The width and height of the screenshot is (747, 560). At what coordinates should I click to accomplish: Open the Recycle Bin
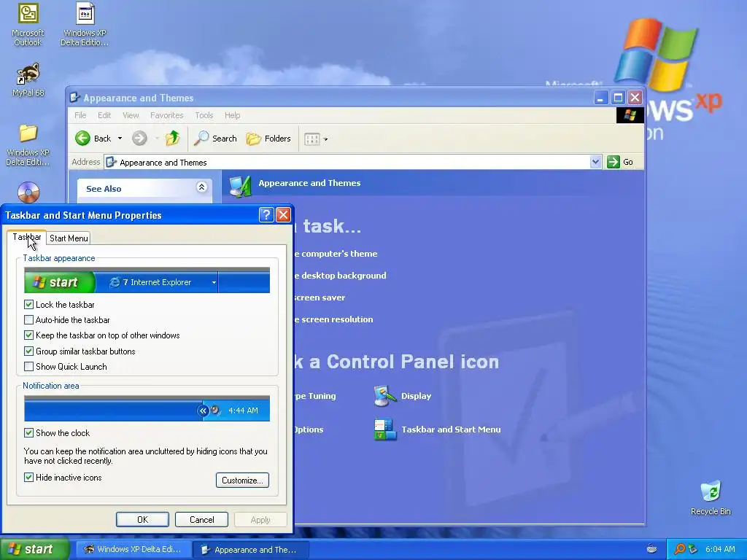[x=711, y=498]
